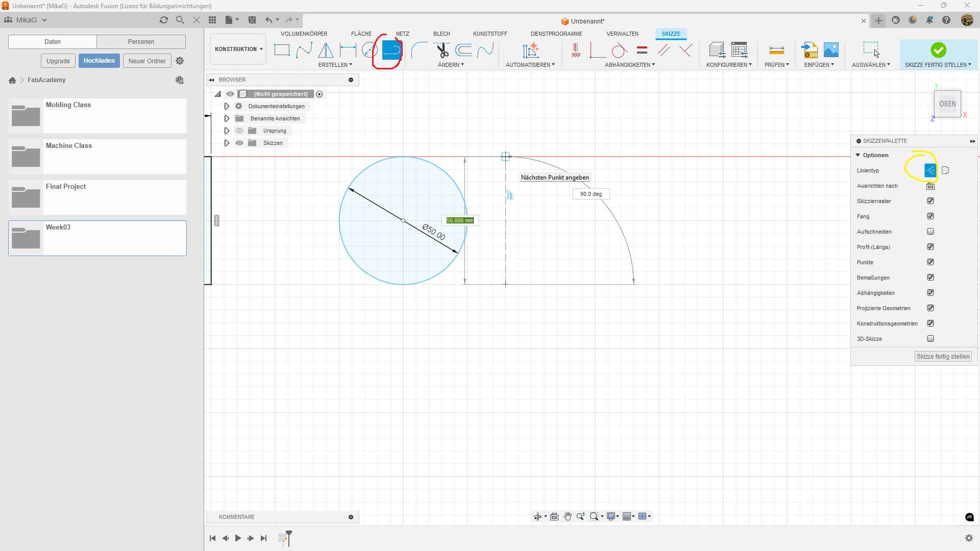The height and width of the screenshot is (551, 980).
Task: Open the ERSTELLEN dropdown menu
Action: coord(335,65)
